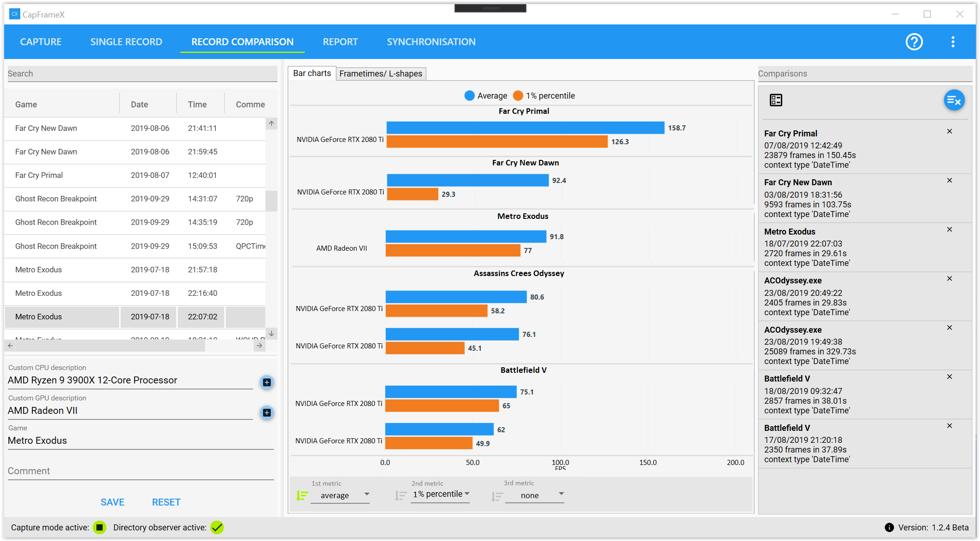Open the SYNCHRONISATION tab
980x541 pixels.
[x=431, y=42]
